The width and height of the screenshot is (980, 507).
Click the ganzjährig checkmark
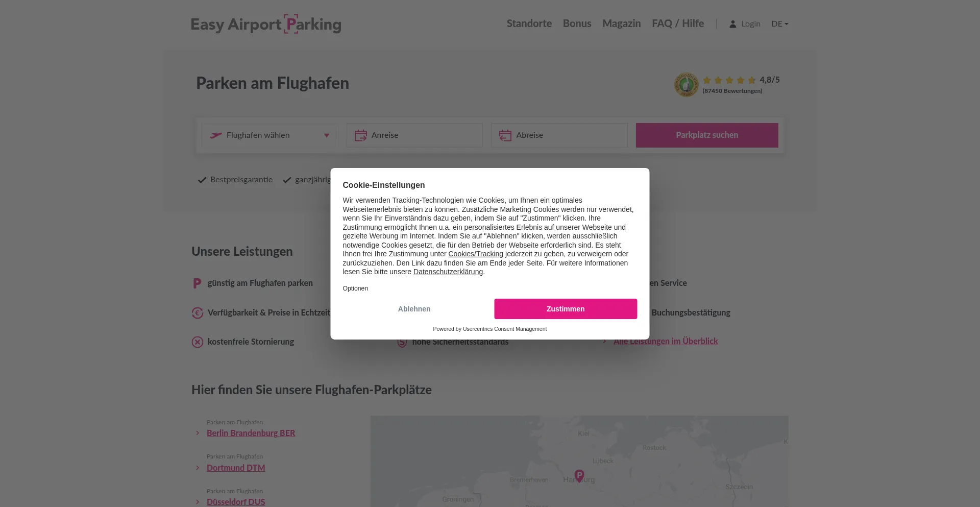287,180
